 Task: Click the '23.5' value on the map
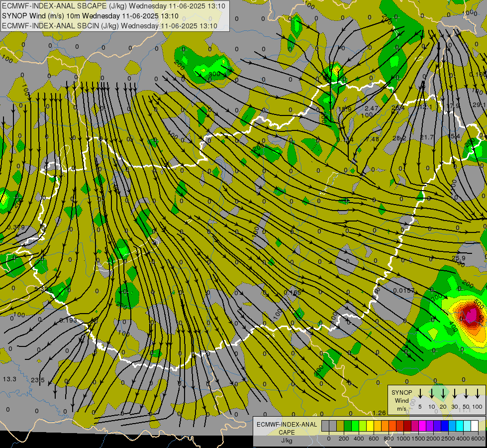click(38, 380)
